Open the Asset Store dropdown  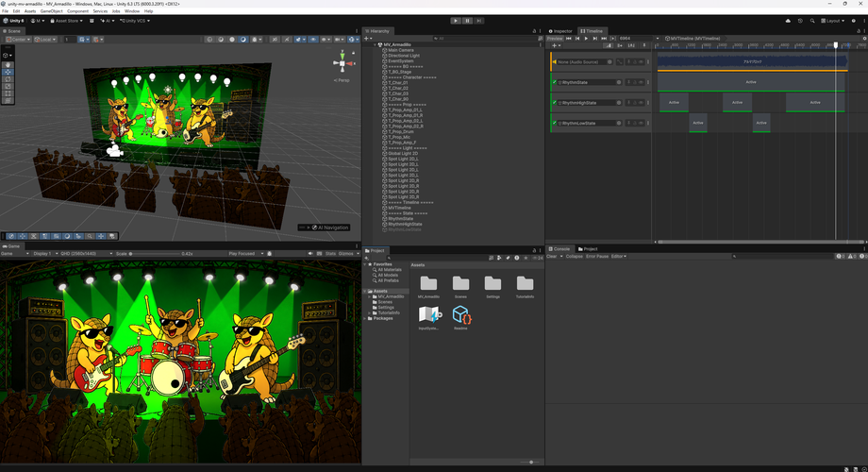point(66,21)
